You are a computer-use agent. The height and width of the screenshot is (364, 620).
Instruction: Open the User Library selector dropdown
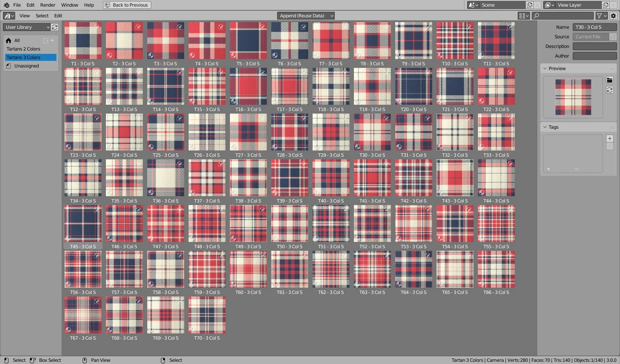(25, 27)
